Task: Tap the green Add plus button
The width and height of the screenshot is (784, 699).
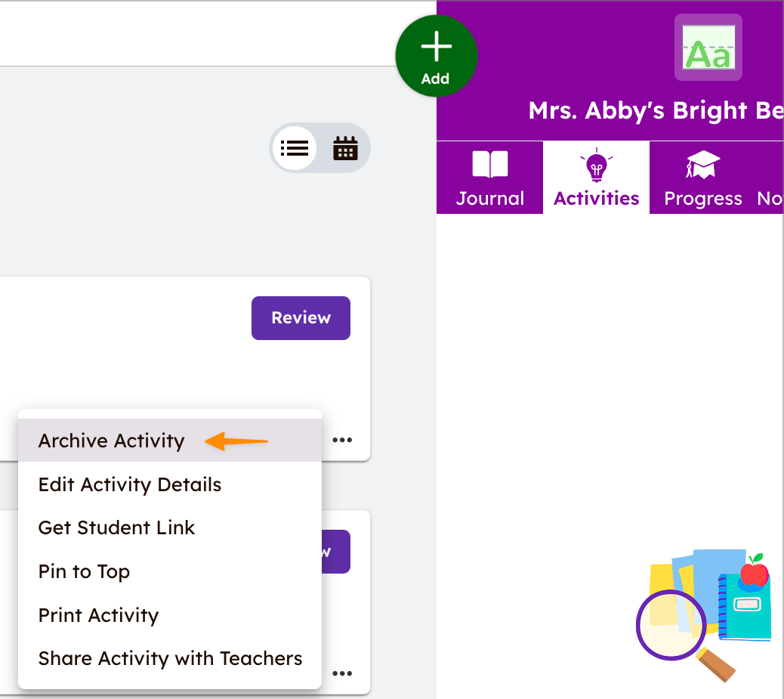Action: (437, 55)
